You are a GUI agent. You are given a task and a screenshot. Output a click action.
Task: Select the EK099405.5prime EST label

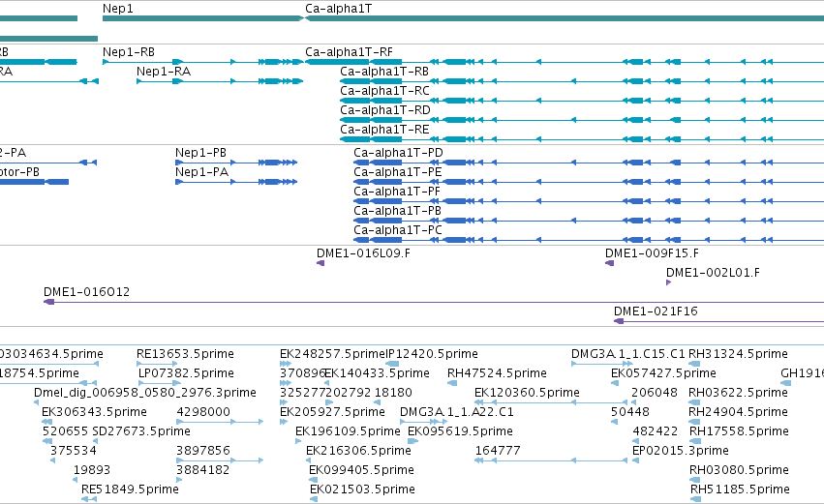(361, 471)
